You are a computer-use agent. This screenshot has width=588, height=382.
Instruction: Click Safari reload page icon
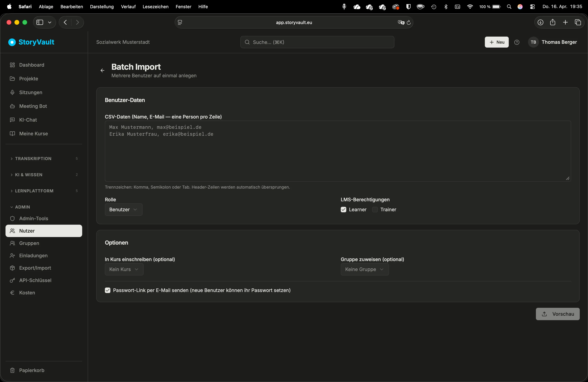(x=409, y=23)
